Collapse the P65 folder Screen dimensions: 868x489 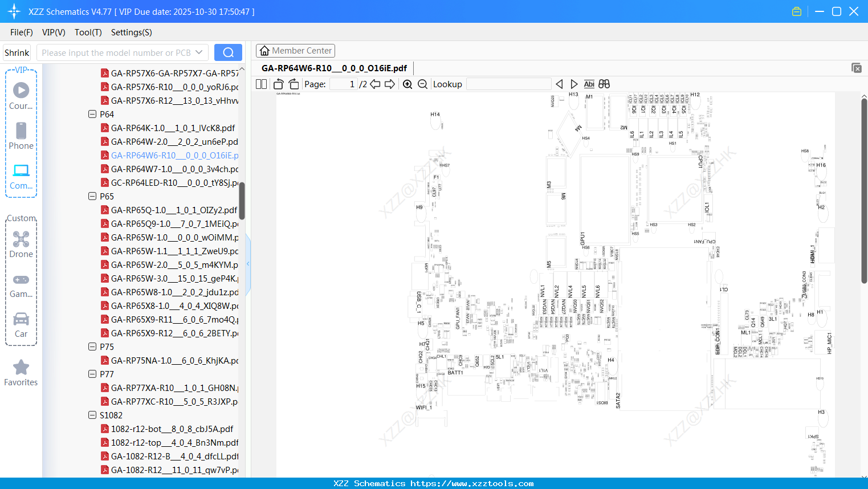(x=92, y=196)
